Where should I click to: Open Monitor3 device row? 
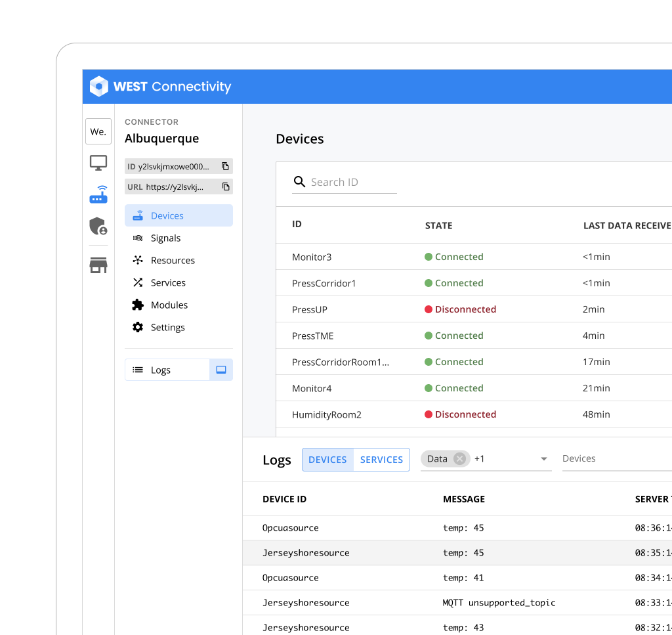click(x=474, y=257)
